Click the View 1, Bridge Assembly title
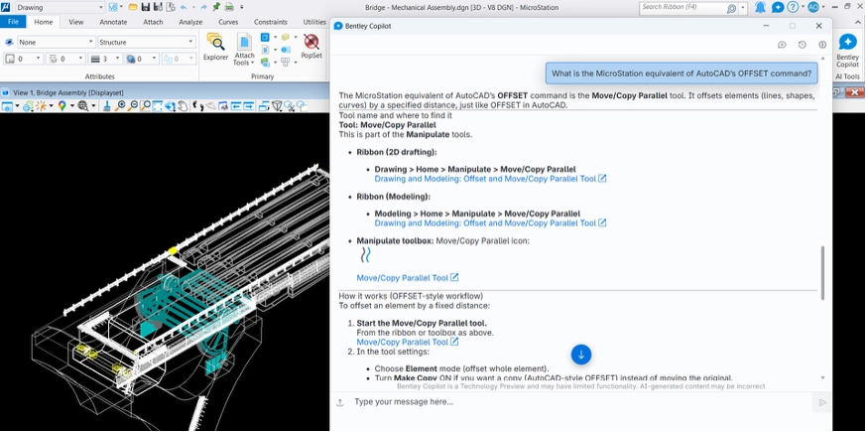The height and width of the screenshot is (432, 868). tap(68, 92)
